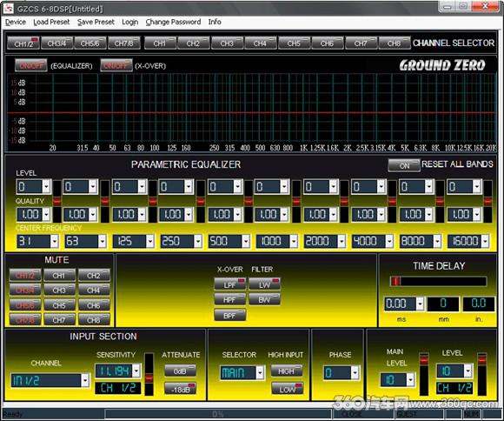
Task: Select the CH3/4 channel pair button
Action: 56,43
